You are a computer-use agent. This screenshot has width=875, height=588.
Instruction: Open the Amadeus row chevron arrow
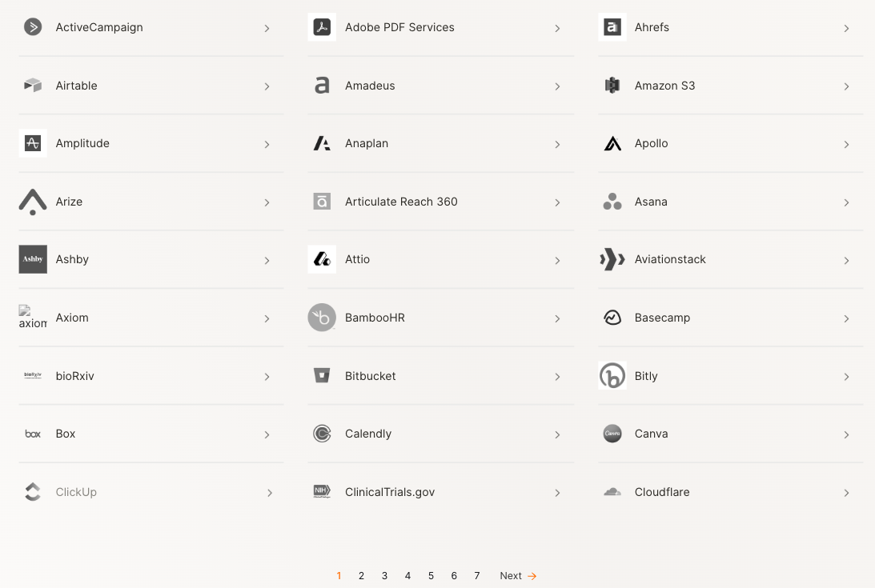click(x=557, y=86)
